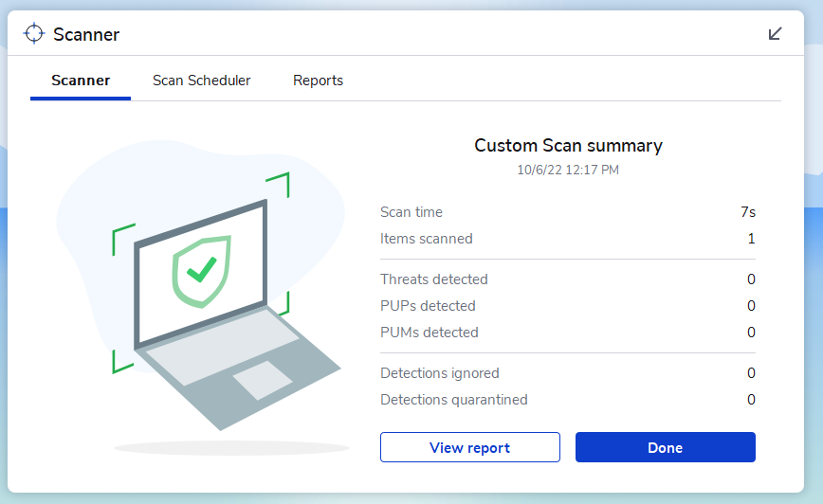This screenshot has height=504, width=823.
Task: Click the Custom Scan summary heading
Action: point(568,146)
